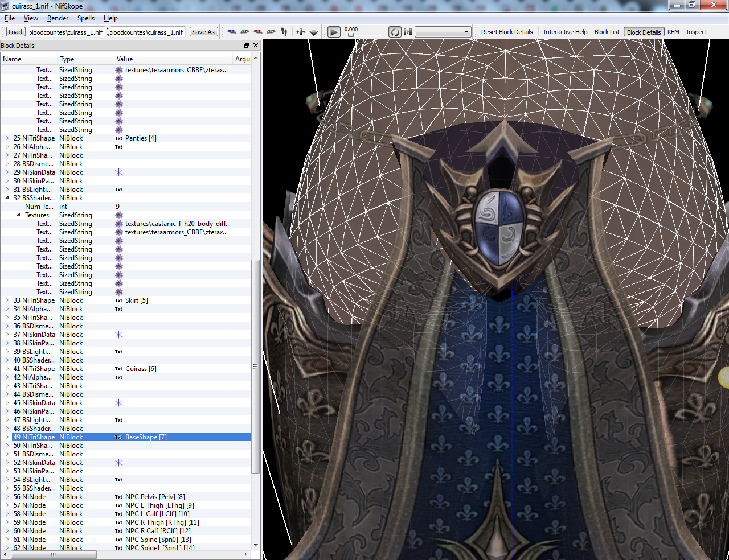Viewport: 729px width, 560px height.
Task: Collapse the 32 BSShader block
Action: pos(7,198)
